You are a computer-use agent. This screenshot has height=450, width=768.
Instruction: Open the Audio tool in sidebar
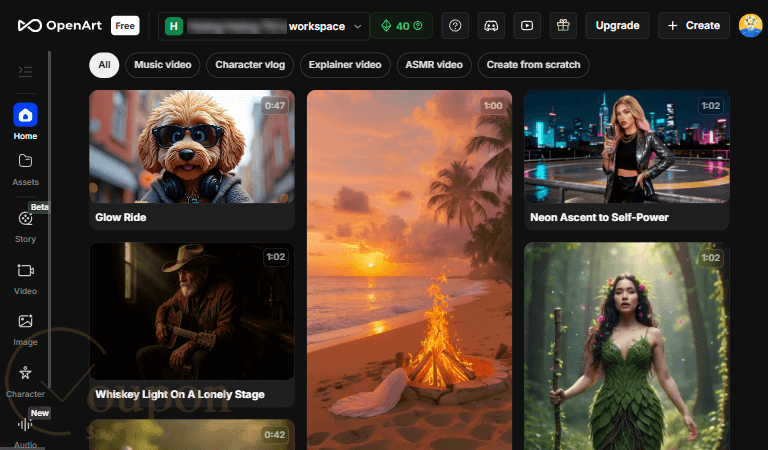[x=25, y=432]
